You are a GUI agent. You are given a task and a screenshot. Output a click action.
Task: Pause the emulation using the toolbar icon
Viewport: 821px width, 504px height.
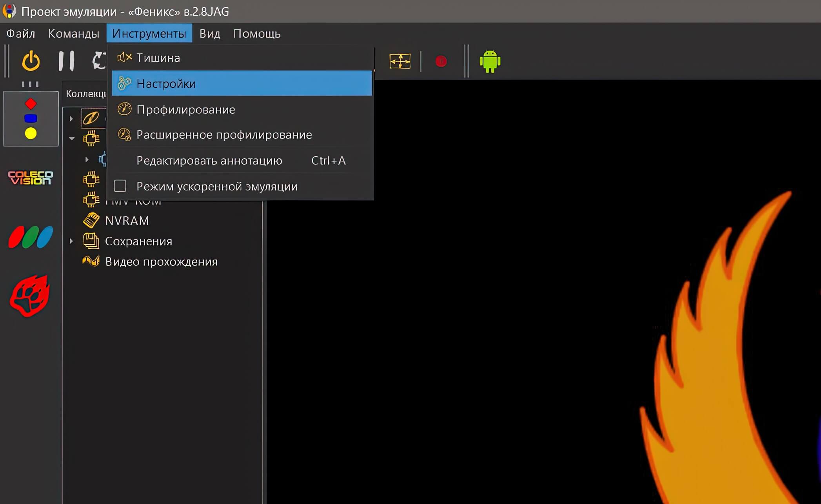point(67,61)
